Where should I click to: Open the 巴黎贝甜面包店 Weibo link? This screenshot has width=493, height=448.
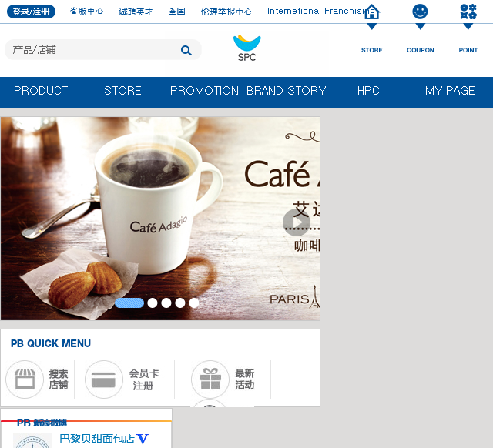97,439
